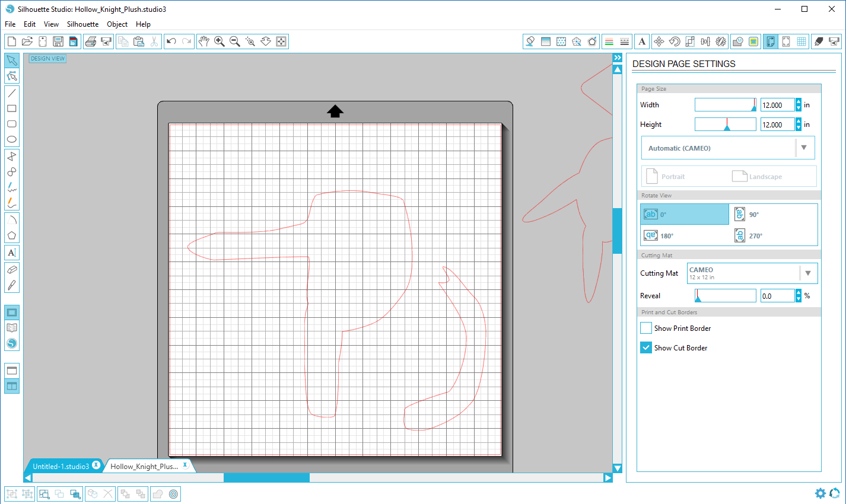846x504 pixels.
Task: Click the Print icon
Action: pos(90,42)
